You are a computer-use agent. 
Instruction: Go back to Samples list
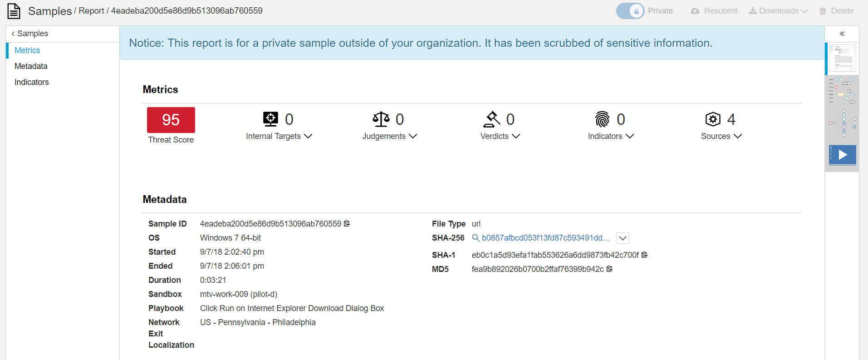coord(30,34)
